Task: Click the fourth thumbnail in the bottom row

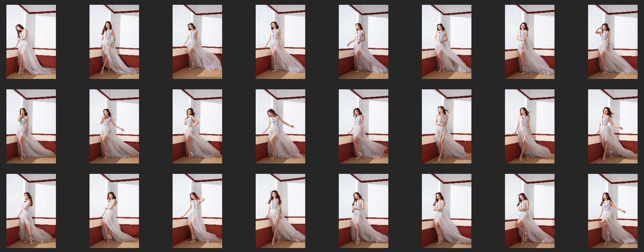Action: 280,211
